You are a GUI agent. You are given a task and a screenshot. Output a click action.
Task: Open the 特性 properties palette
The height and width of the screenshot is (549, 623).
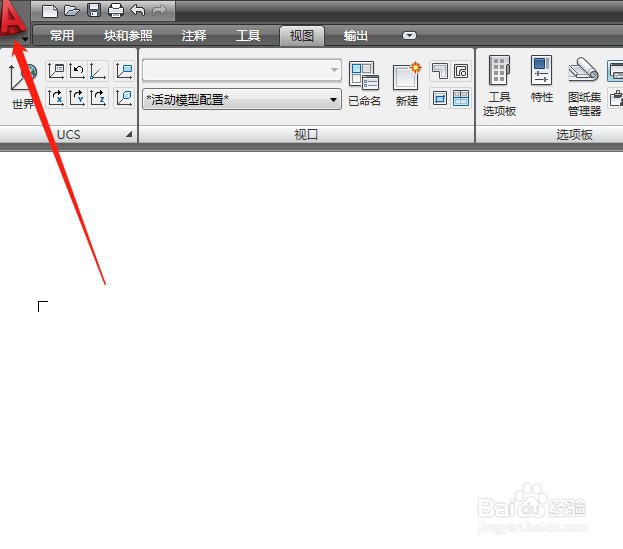[x=542, y=79]
